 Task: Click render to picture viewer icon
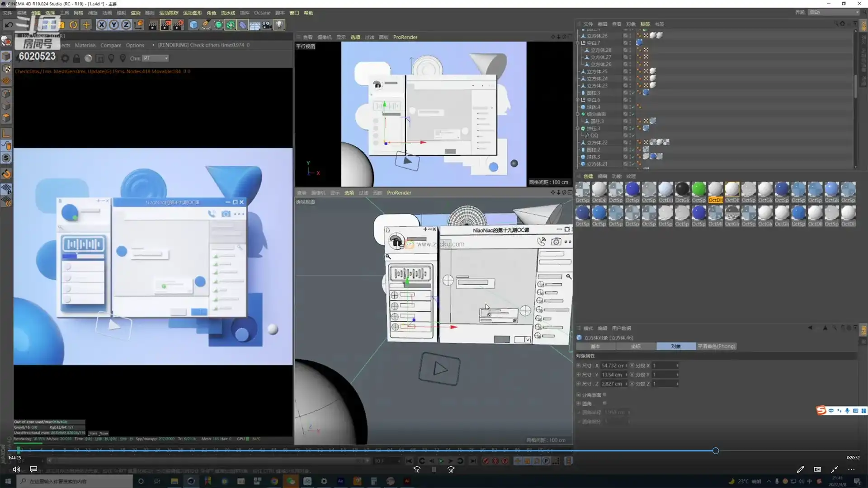[x=166, y=25]
